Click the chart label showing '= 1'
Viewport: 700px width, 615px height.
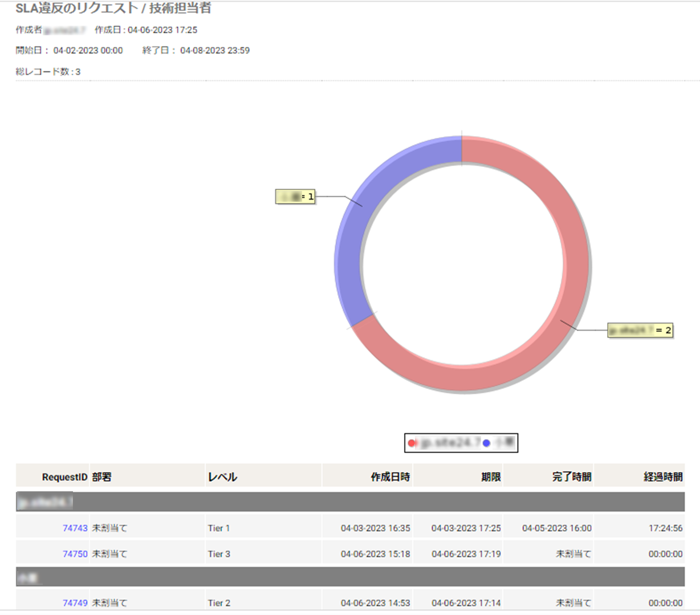(x=295, y=197)
